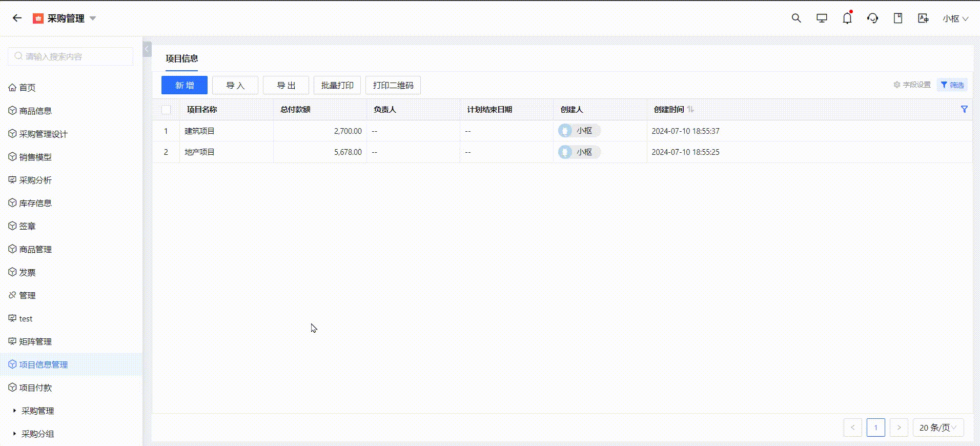The image size is (980, 446).
Task: Click the link icon beside 管理
Action: click(12, 295)
